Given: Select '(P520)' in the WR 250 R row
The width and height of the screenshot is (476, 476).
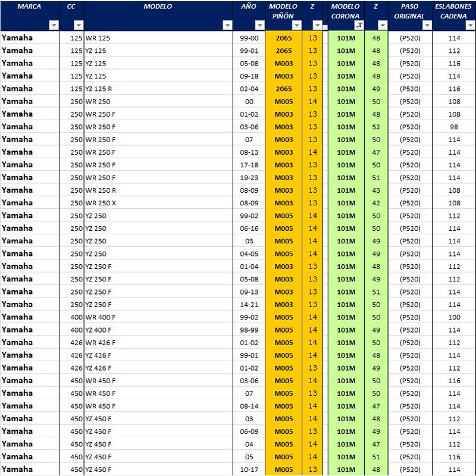Looking at the screenshot, I should [x=410, y=190].
